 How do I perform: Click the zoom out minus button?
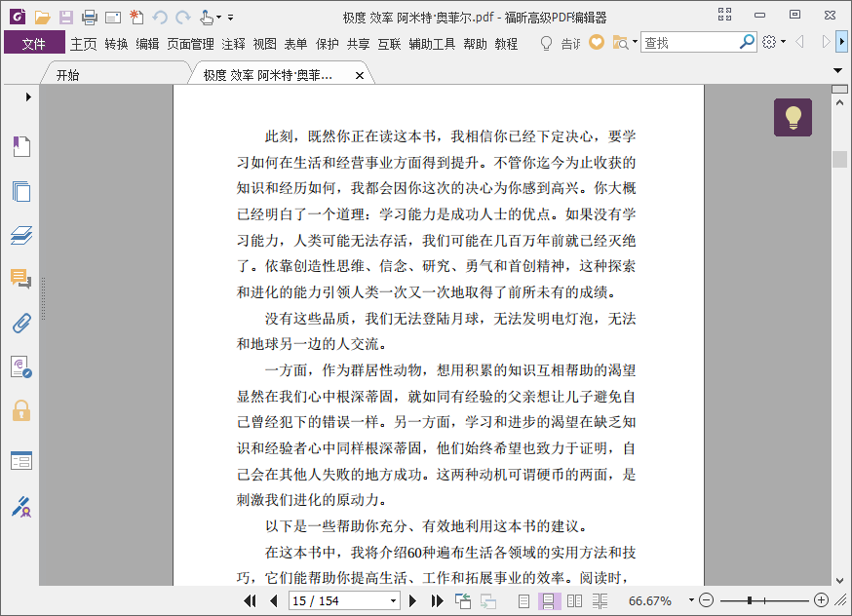click(706, 600)
